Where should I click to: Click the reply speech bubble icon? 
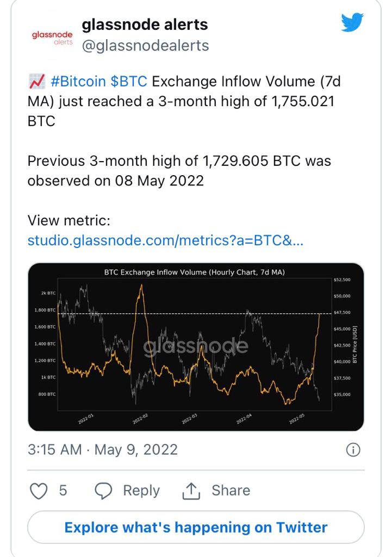103,491
